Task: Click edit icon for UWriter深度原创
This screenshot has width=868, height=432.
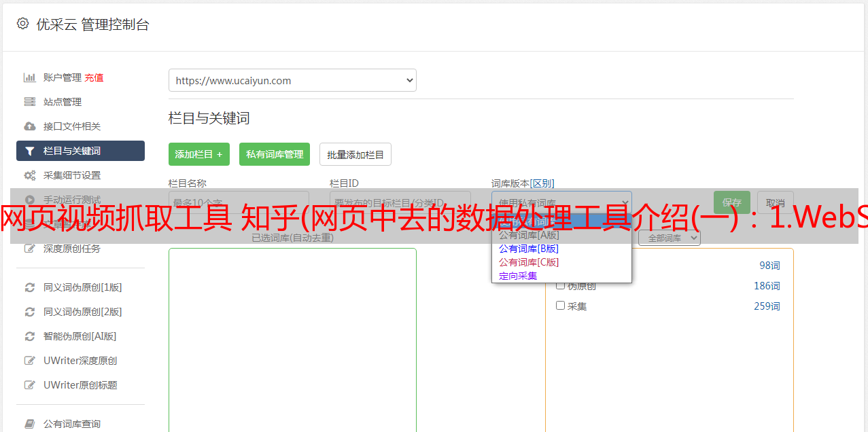Action: coord(29,361)
